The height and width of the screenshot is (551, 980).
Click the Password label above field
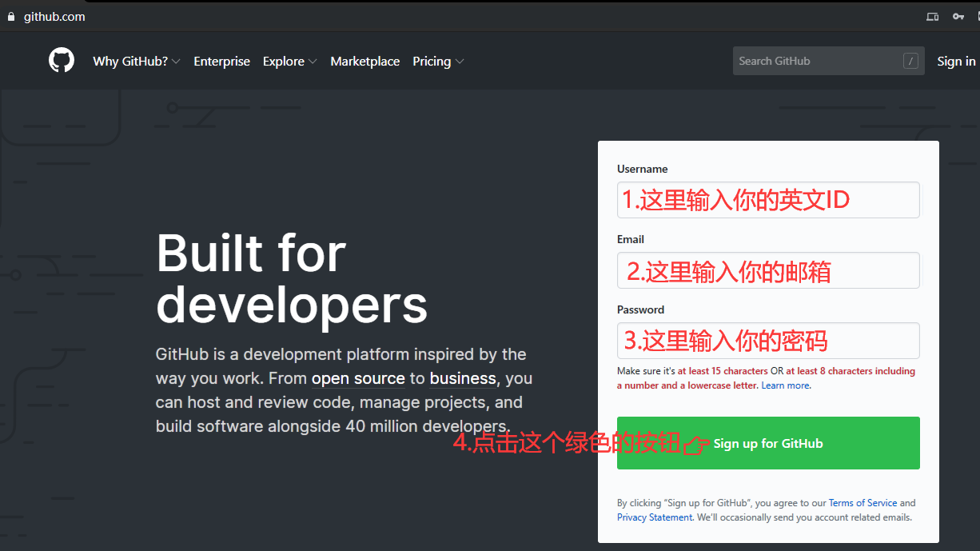click(640, 309)
